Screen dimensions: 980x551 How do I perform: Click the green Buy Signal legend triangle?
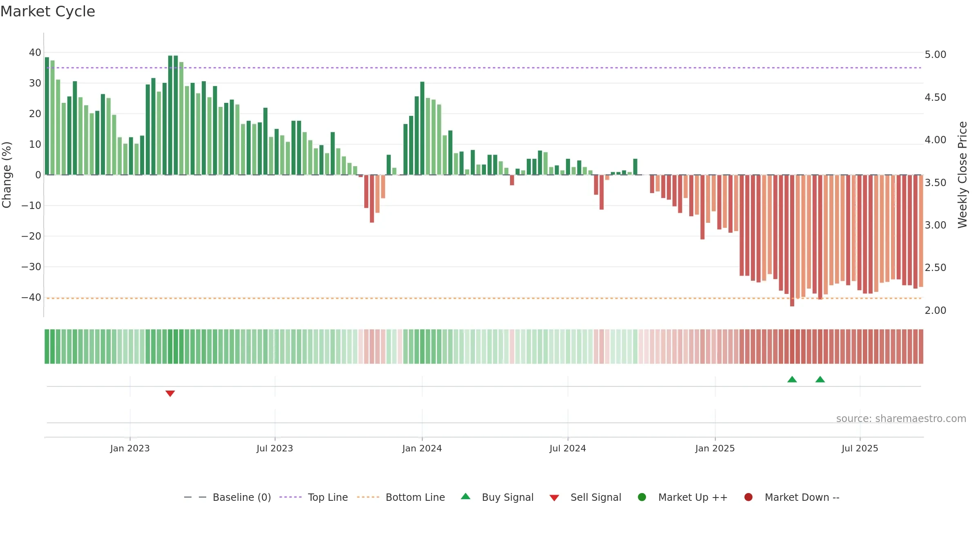point(465,496)
